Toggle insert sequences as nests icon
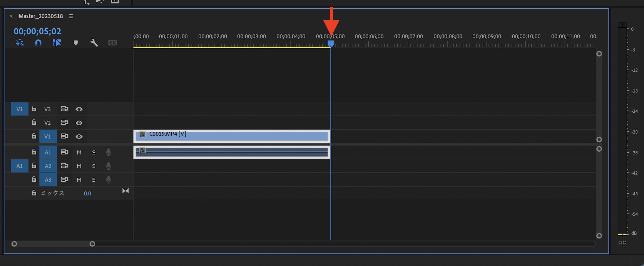 click(20, 43)
